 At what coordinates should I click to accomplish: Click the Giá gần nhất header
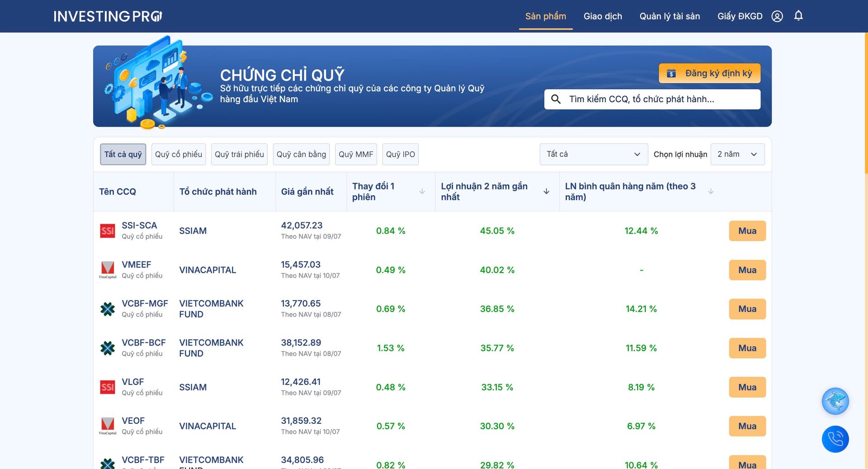pos(307,192)
